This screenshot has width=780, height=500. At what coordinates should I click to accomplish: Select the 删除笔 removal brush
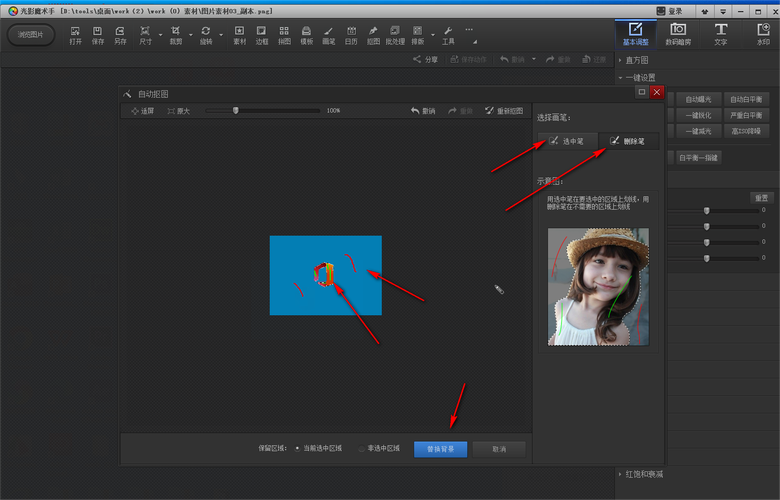point(628,141)
